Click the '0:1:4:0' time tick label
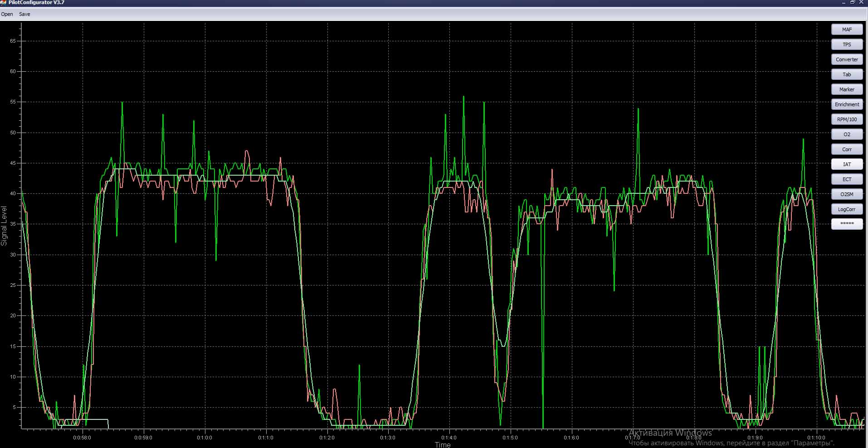The height and width of the screenshot is (448, 868). pos(449,438)
